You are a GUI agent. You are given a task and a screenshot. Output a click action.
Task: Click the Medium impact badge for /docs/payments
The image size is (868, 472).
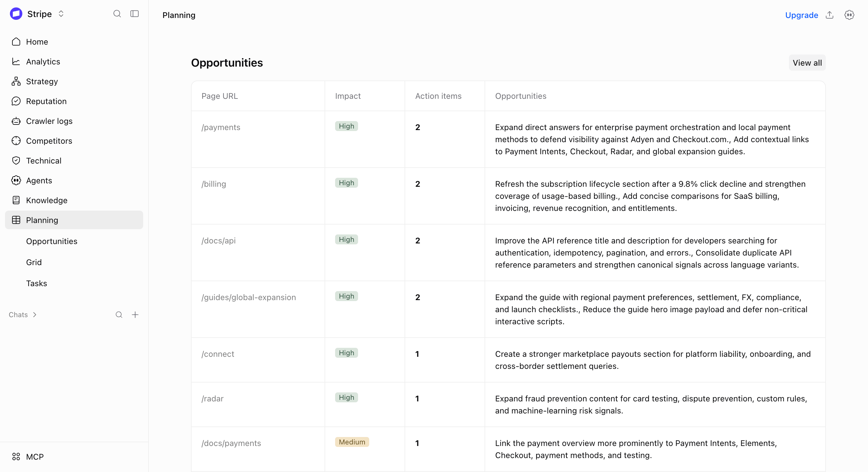point(352,442)
